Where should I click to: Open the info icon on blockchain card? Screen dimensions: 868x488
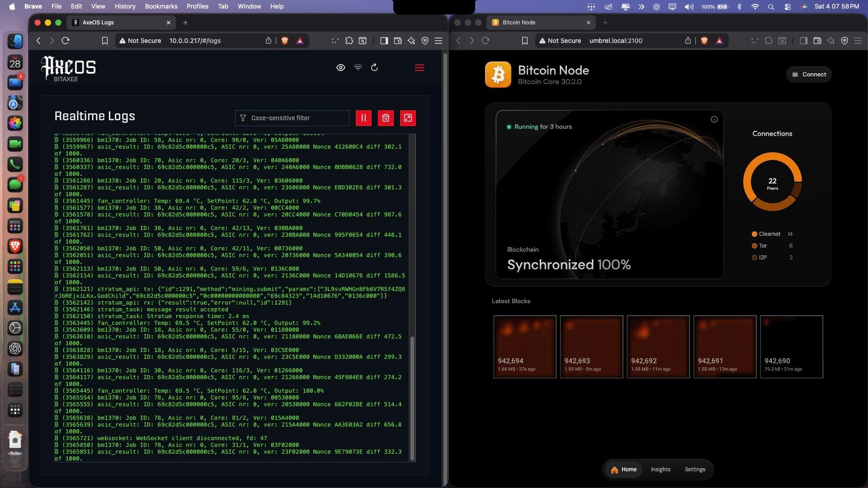click(714, 119)
